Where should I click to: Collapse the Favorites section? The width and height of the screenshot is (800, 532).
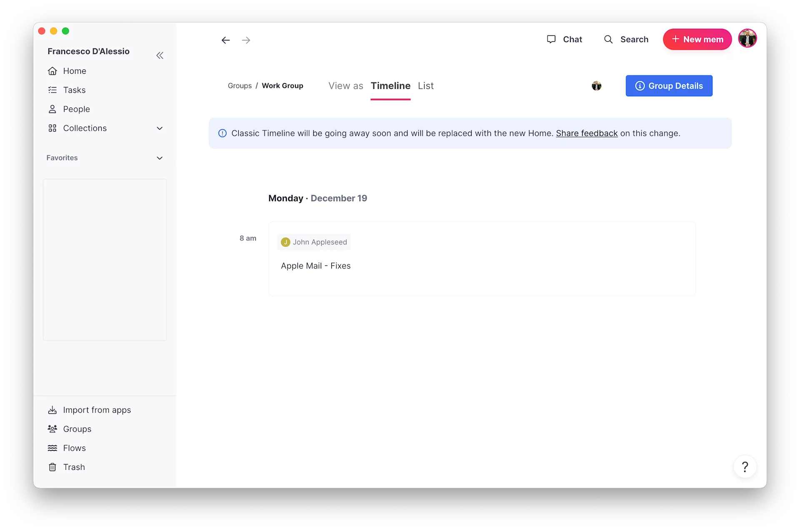pyautogui.click(x=160, y=158)
